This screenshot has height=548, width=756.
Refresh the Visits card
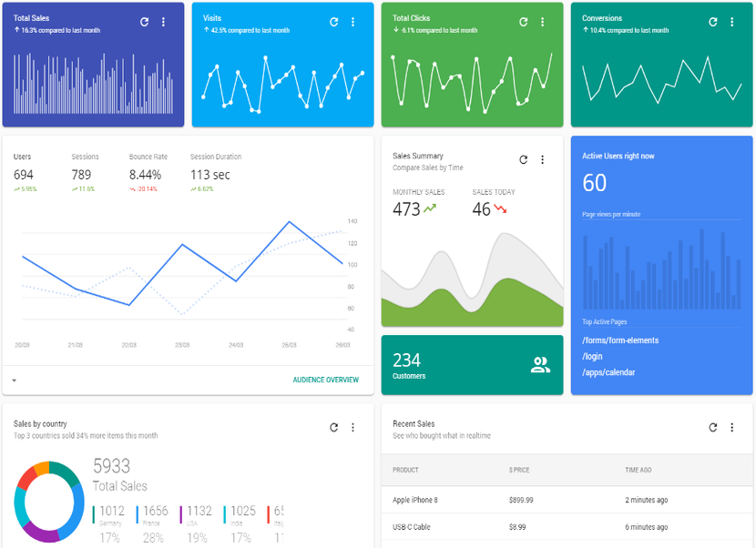pyautogui.click(x=333, y=22)
